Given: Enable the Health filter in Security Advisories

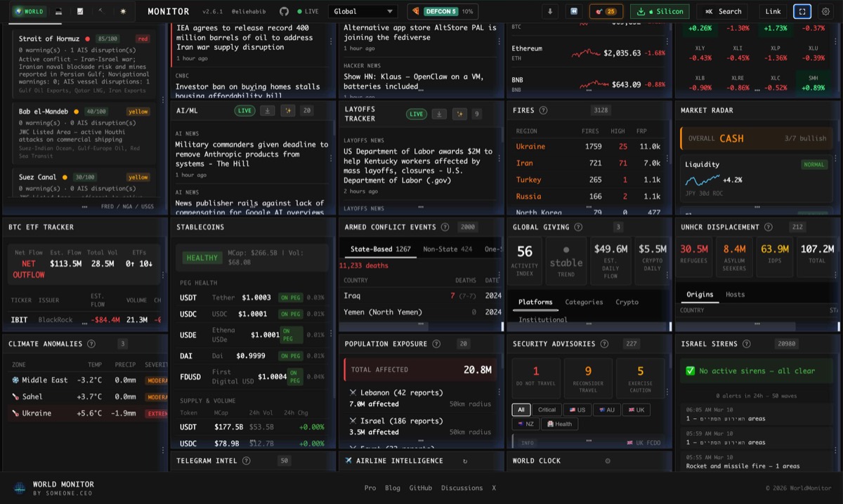Looking at the screenshot, I should [x=560, y=424].
